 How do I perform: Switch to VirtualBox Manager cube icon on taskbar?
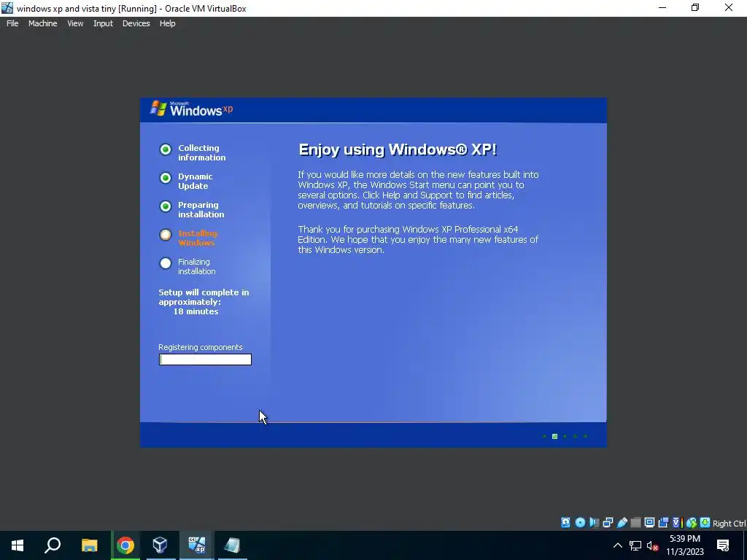pyautogui.click(x=160, y=545)
